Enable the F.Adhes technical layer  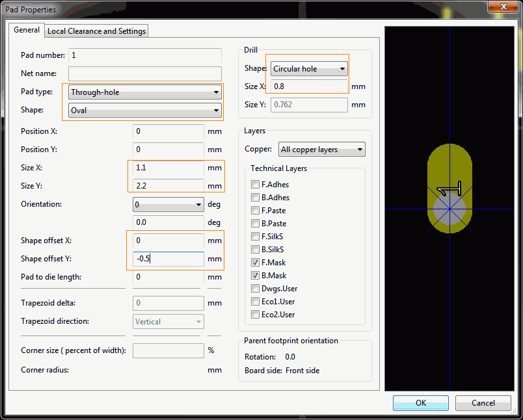[x=256, y=185]
